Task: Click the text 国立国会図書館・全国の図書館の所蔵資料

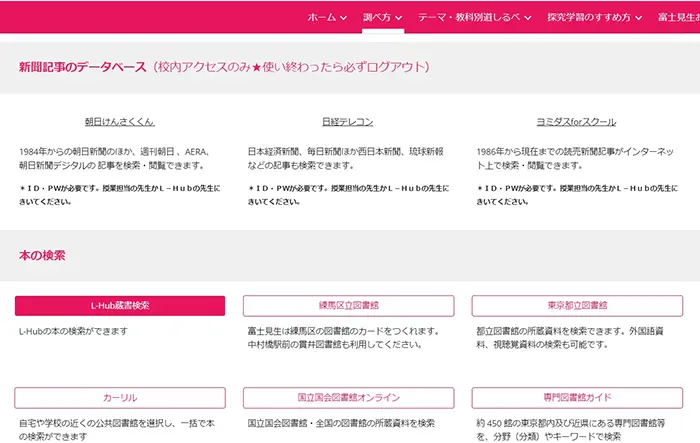Action: point(341,423)
